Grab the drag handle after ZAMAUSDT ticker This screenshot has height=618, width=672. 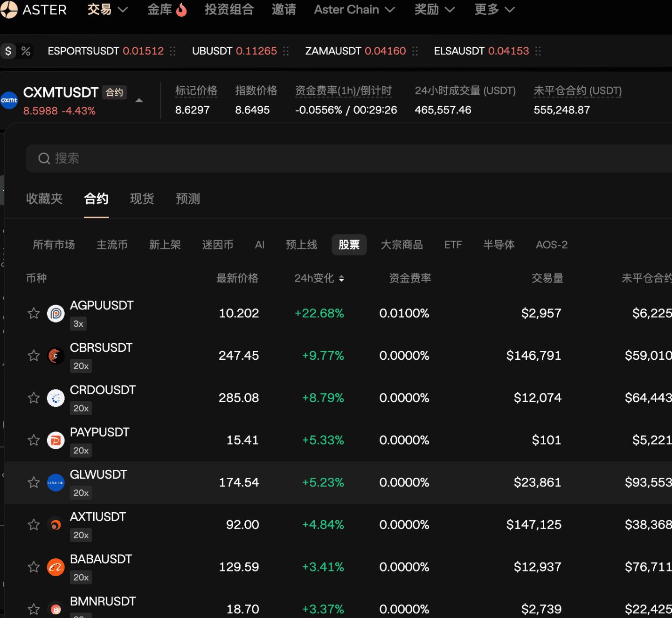pyautogui.click(x=415, y=51)
